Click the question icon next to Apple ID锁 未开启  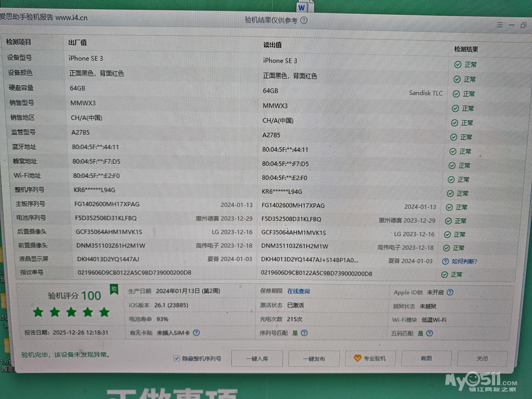450,292
